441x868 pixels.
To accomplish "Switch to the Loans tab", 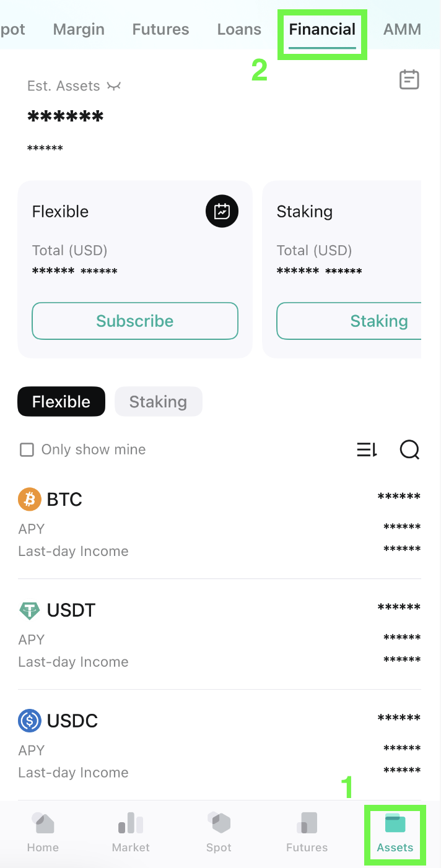I will (x=239, y=29).
